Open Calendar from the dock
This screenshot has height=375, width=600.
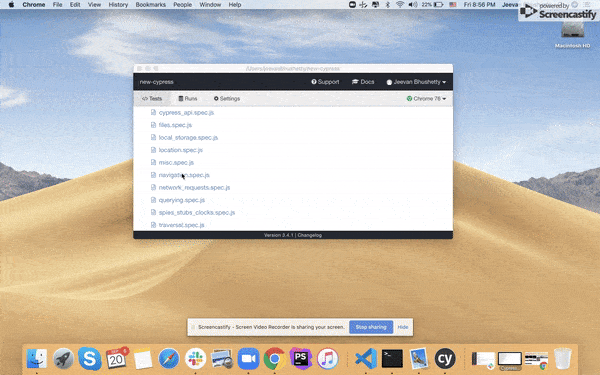click(x=116, y=359)
